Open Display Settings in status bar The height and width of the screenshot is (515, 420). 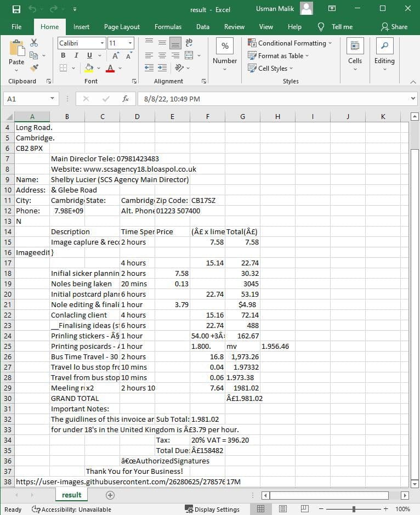tap(212, 509)
